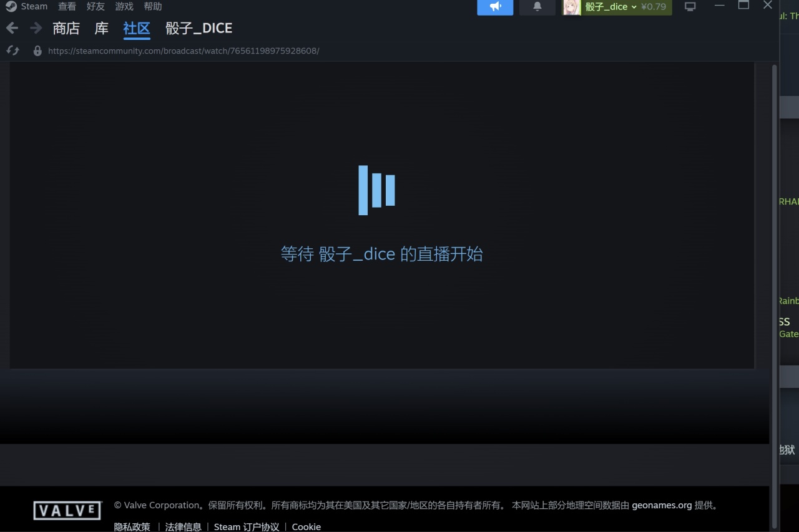The width and height of the screenshot is (799, 532).
Task: Reload the page with refresh icon
Action: tap(12, 51)
